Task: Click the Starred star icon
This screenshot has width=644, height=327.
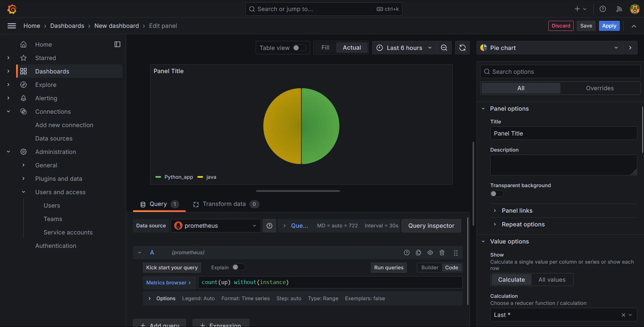Action: [23, 58]
